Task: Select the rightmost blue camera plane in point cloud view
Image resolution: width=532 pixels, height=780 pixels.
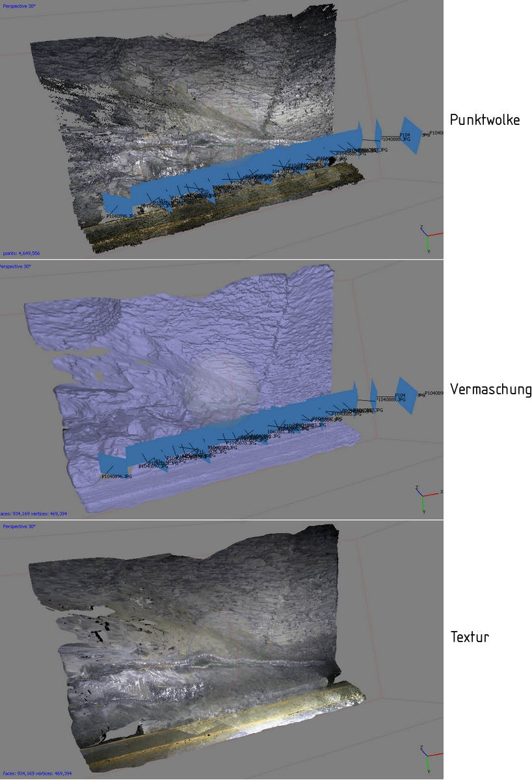Action: [411, 135]
